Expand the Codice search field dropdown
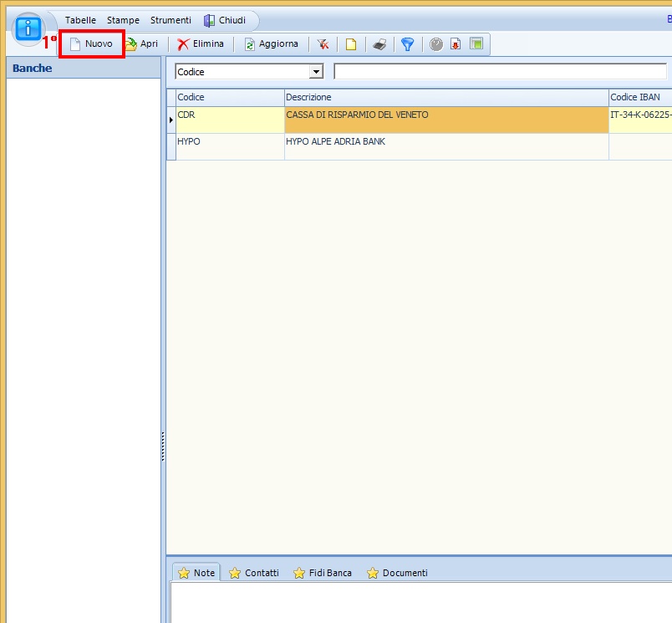Image resolution: width=672 pixels, height=623 pixels. click(316, 72)
